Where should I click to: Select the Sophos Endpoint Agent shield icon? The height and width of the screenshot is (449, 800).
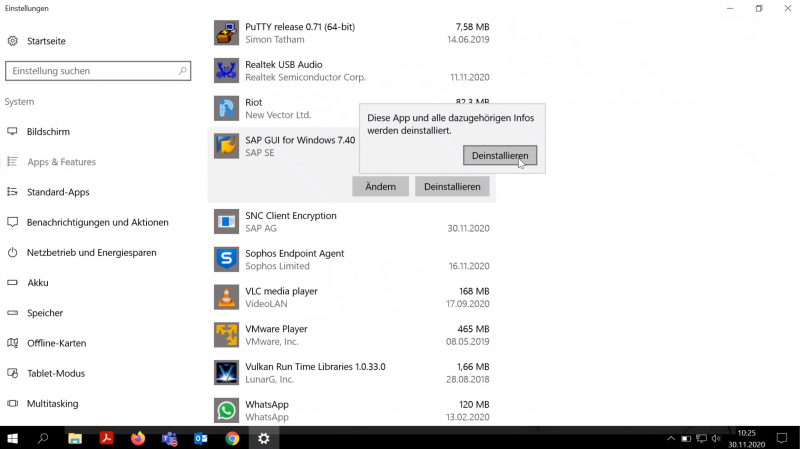pyautogui.click(x=226, y=259)
